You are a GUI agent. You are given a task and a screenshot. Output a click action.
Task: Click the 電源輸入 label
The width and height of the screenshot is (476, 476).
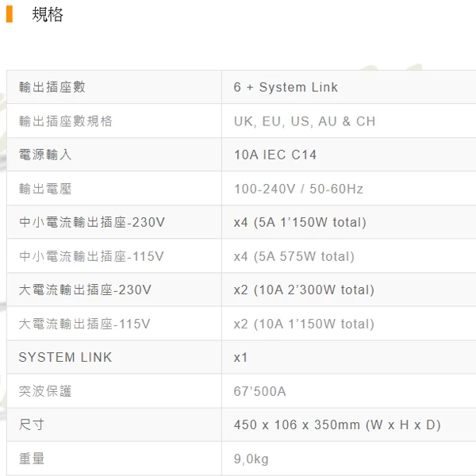pos(44,155)
